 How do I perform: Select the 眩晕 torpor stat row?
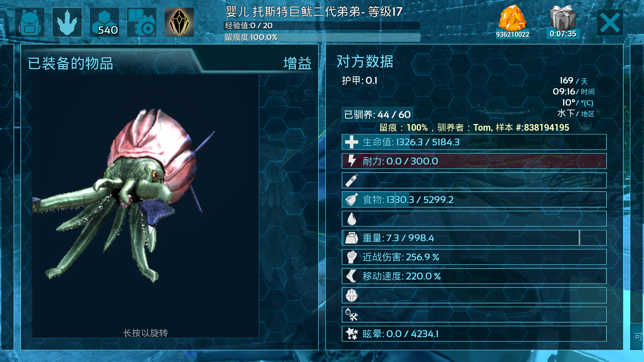point(474,334)
